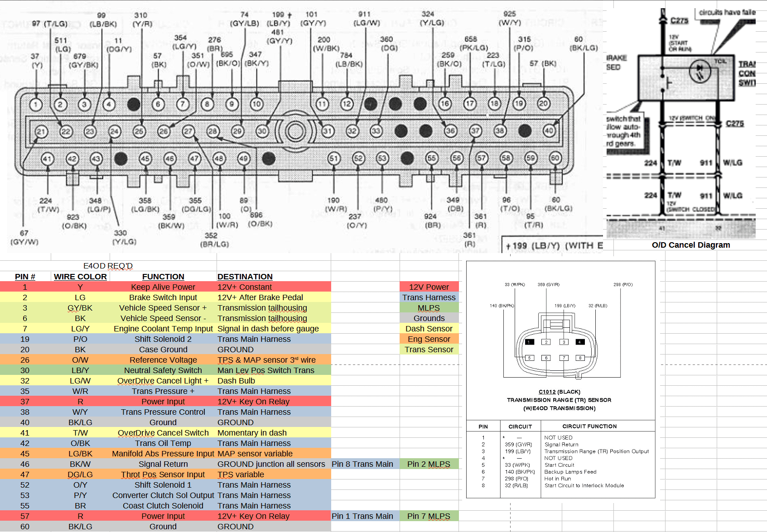Click the 'Momentary in dash' cell
The width and height of the screenshot is (767, 532).
pos(274,433)
